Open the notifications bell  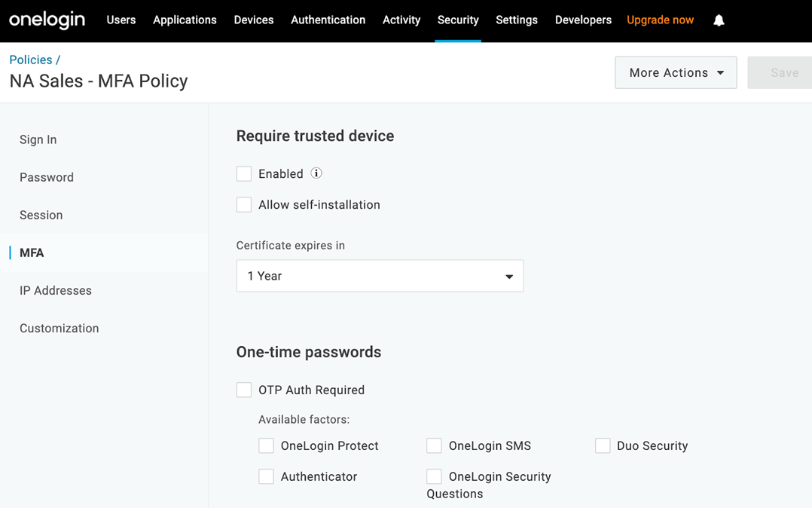point(719,20)
